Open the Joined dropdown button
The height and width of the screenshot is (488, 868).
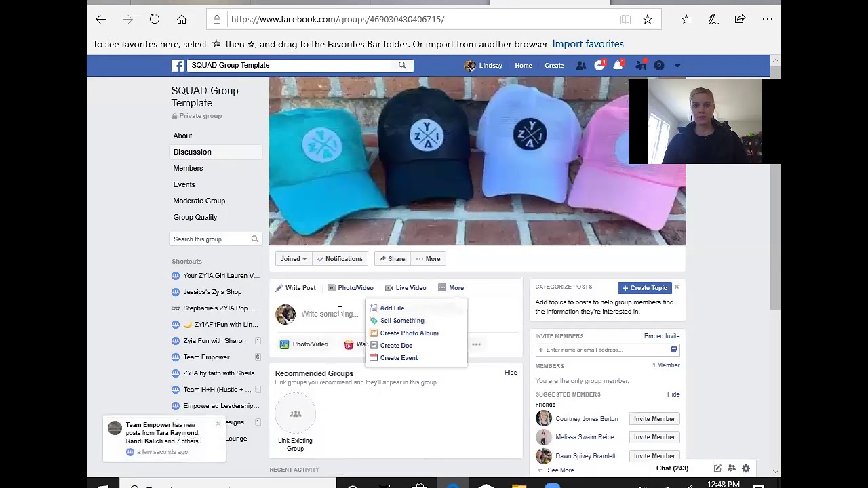pyautogui.click(x=293, y=259)
